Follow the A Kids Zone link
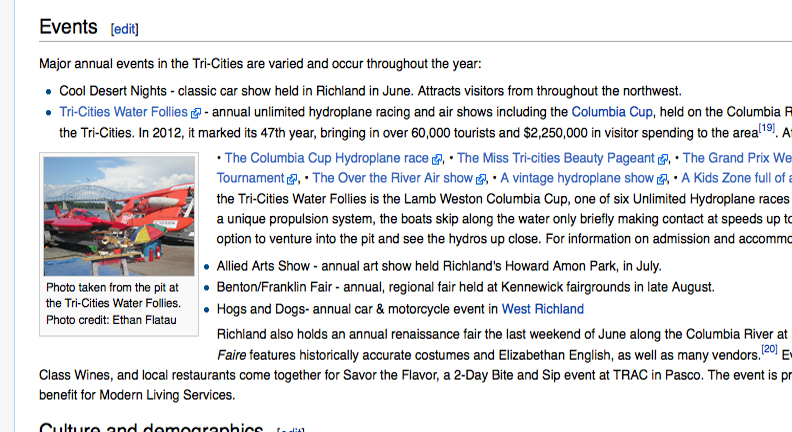This screenshot has height=432, width=792. tap(736, 178)
